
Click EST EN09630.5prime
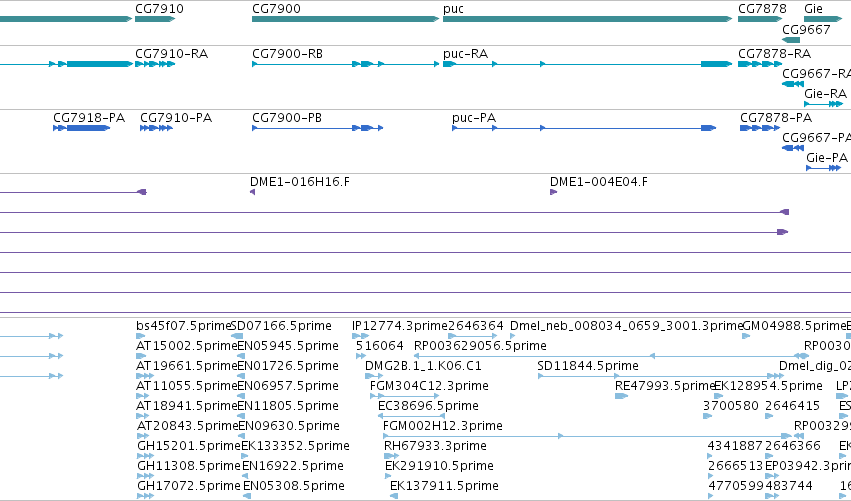(288, 426)
